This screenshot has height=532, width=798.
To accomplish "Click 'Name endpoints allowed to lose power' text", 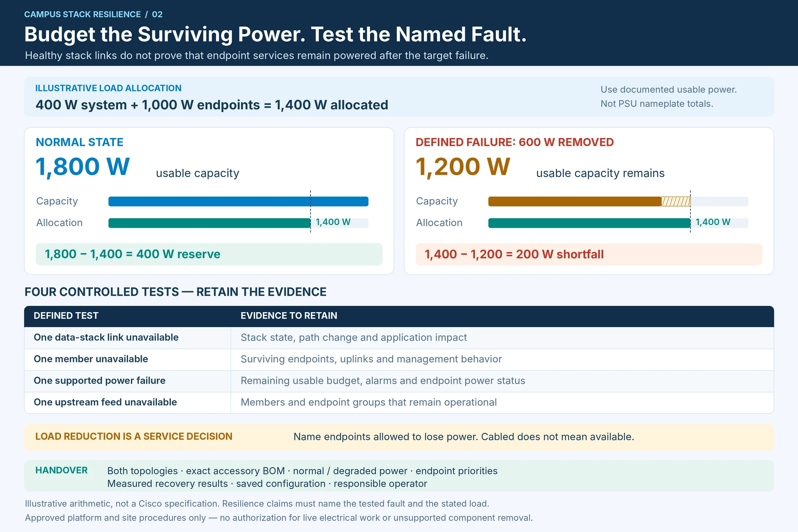I will (x=386, y=437).
